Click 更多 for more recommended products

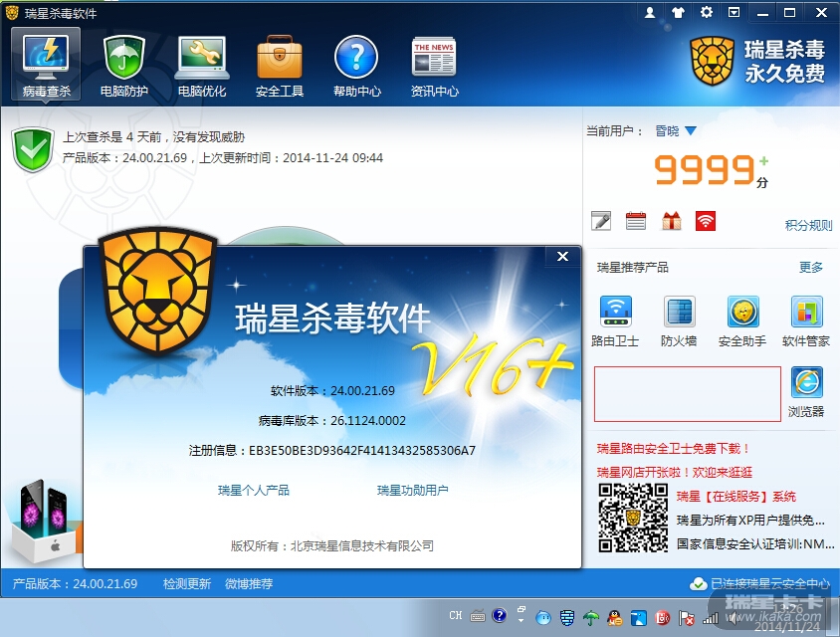[810, 267]
